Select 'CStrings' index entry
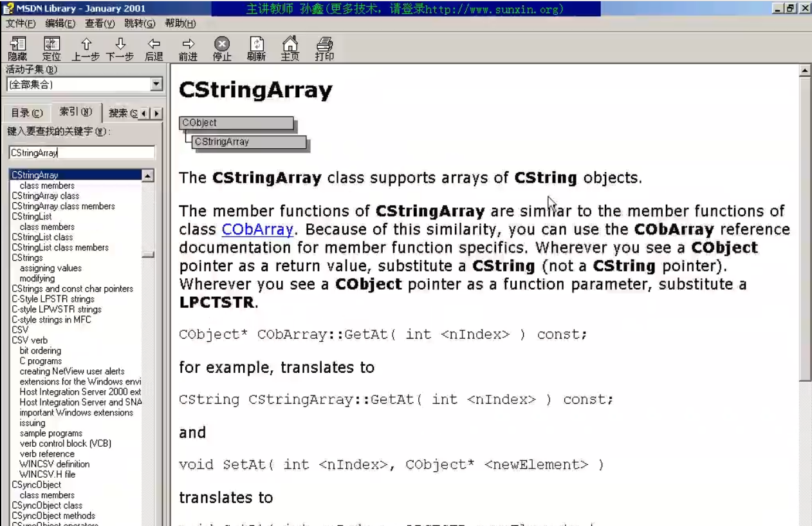This screenshot has width=812, height=526. tap(27, 258)
